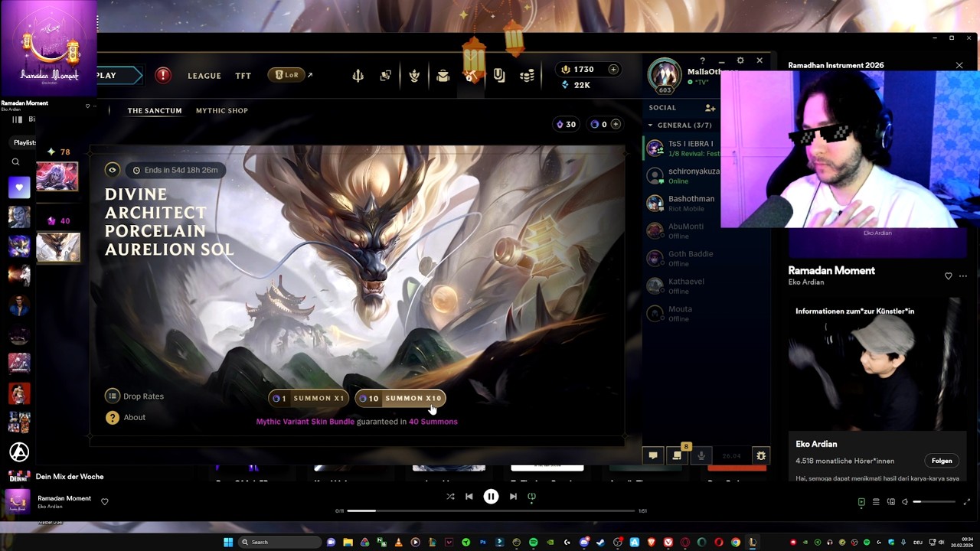
Task: Toggle the Now Playing view button
Action: pos(861,502)
